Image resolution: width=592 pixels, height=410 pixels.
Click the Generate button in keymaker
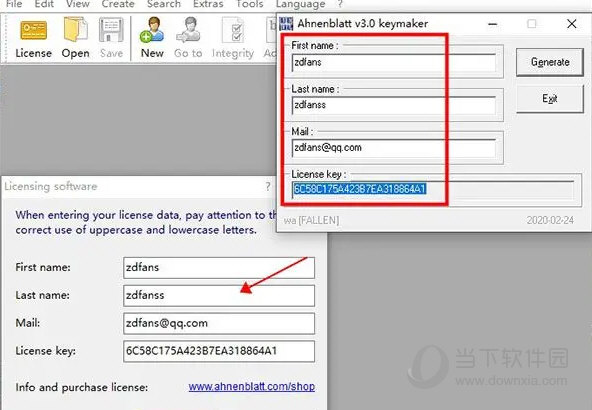pos(550,62)
